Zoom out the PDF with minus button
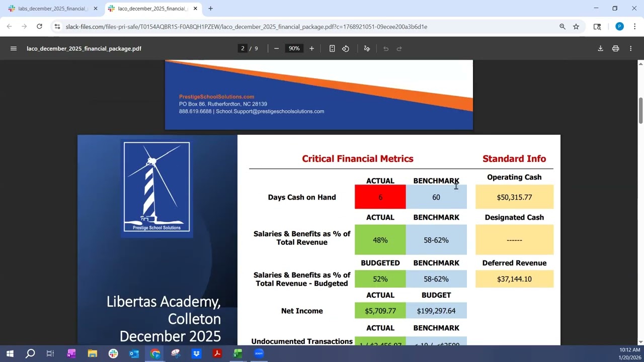The height and width of the screenshot is (362, 644). (276, 49)
